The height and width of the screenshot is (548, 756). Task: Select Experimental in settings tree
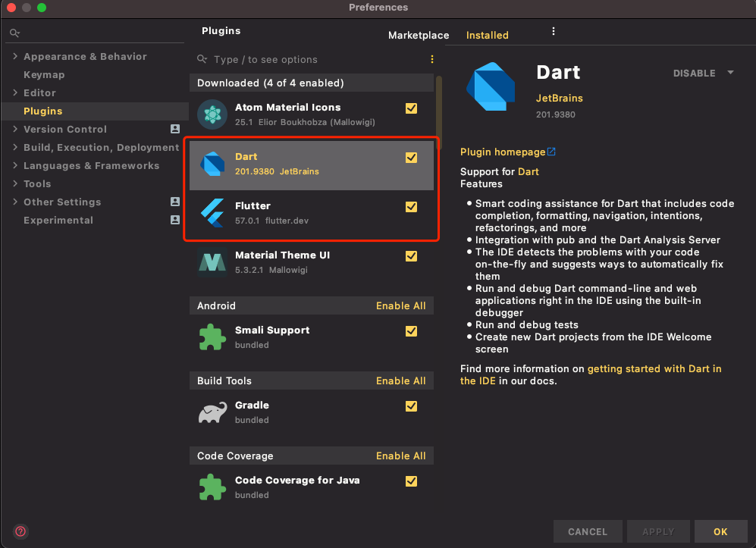coord(58,221)
